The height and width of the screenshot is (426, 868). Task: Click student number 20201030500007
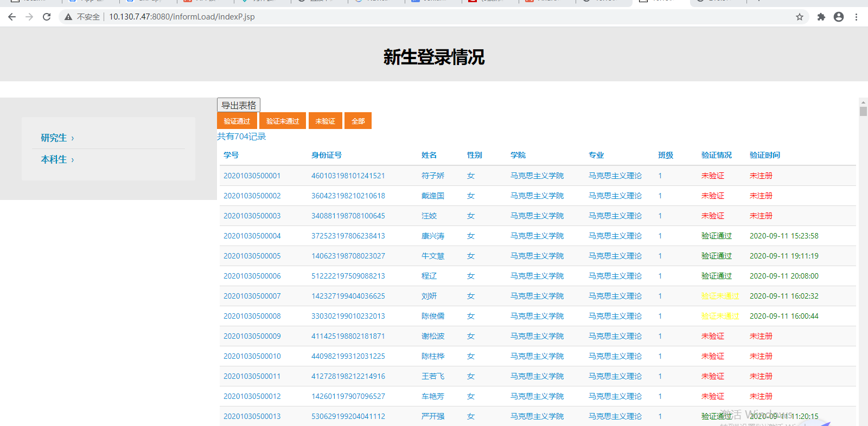coord(252,296)
